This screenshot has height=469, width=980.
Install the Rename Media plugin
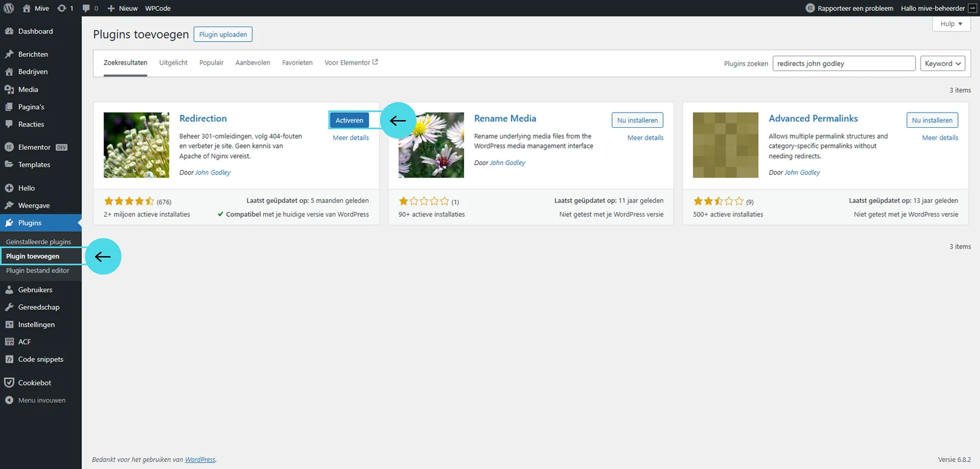[x=637, y=120]
